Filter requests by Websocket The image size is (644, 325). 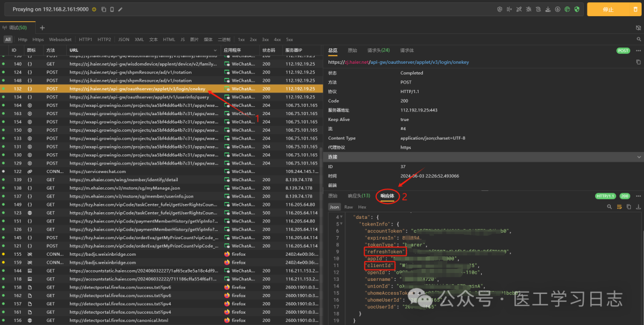60,39
